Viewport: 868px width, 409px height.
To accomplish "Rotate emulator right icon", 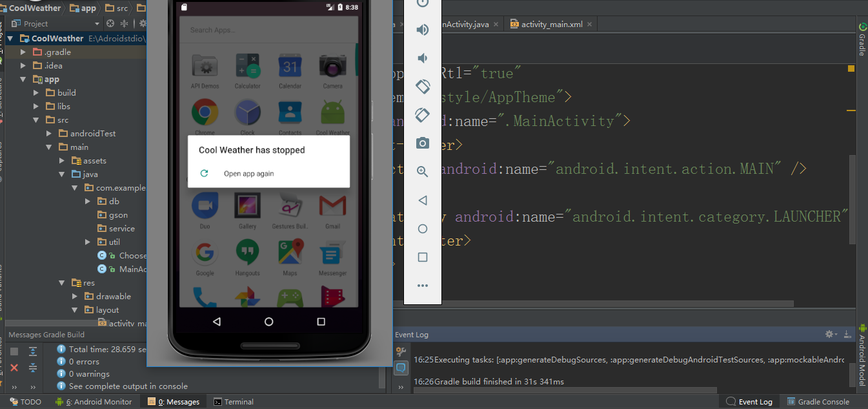I will (423, 115).
